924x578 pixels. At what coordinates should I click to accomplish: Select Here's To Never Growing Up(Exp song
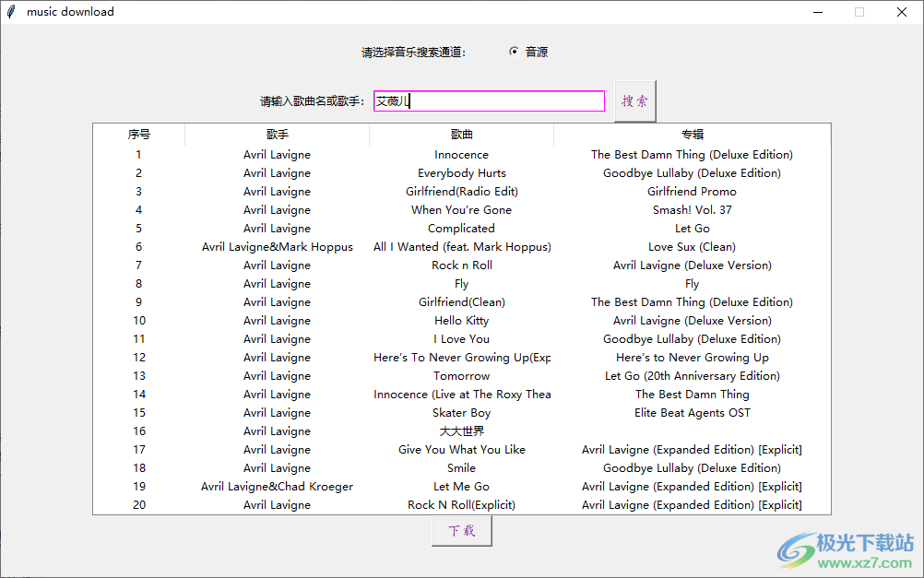[462, 358]
